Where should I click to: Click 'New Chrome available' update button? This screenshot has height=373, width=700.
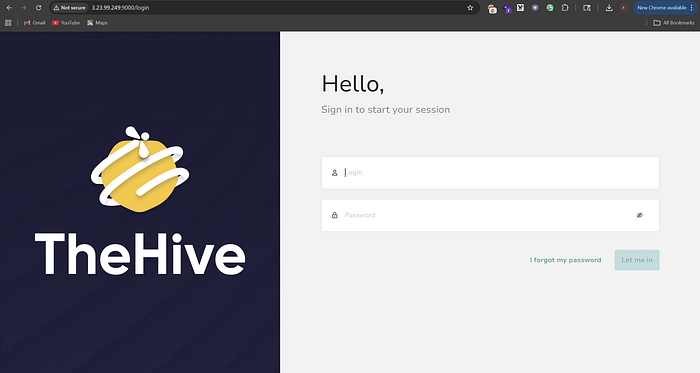click(662, 8)
